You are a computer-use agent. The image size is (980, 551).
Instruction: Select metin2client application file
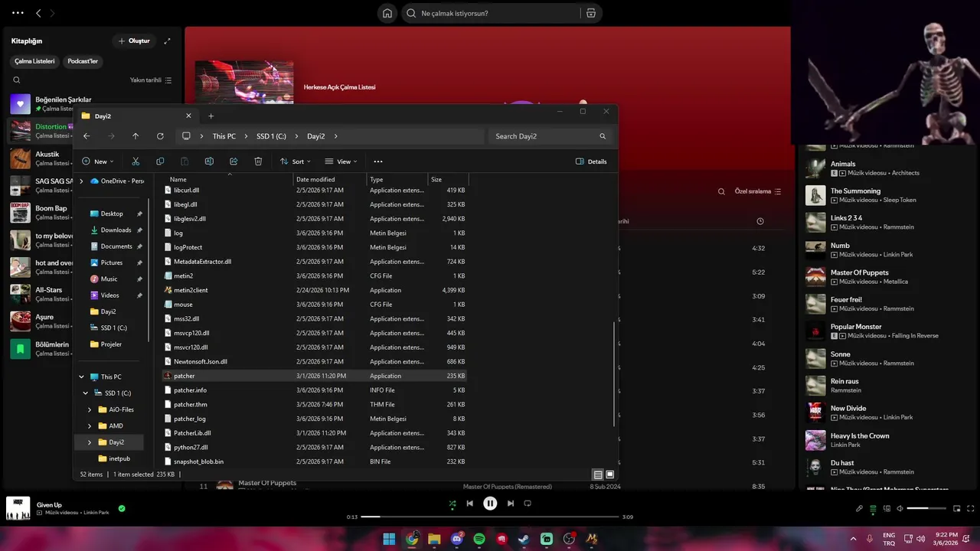314,290
